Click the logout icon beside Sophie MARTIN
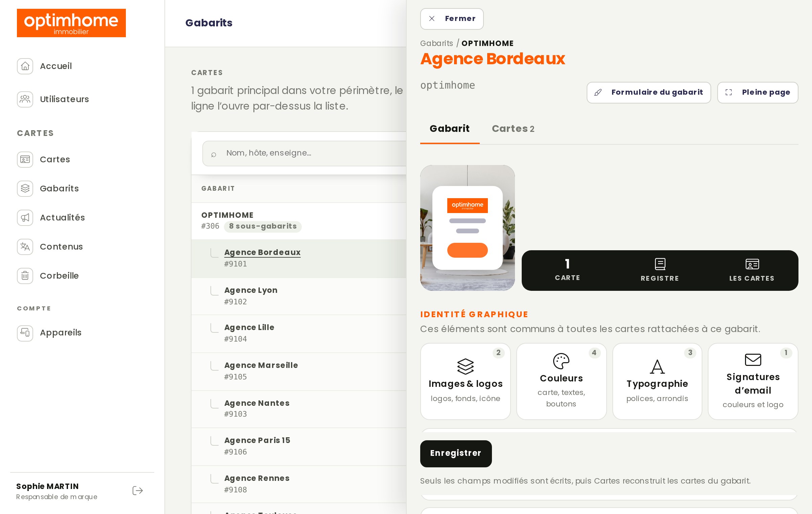This screenshot has height=514, width=812. (x=138, y=491)
